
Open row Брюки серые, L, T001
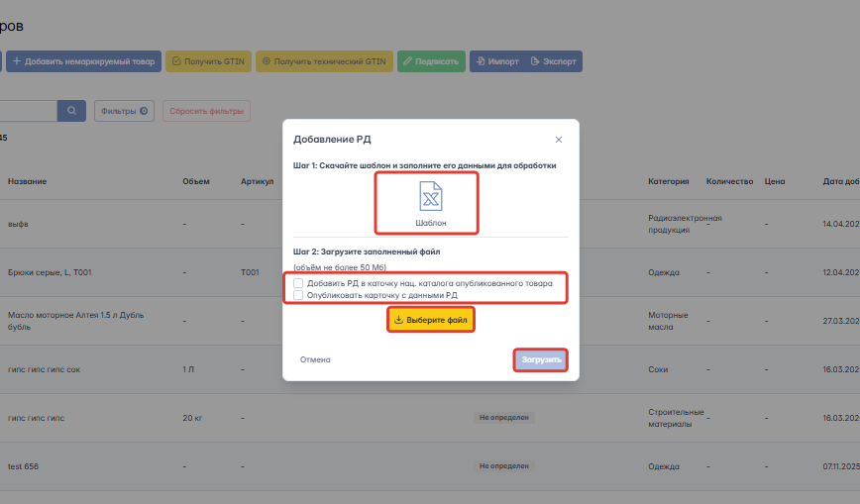tap(50, 272)
